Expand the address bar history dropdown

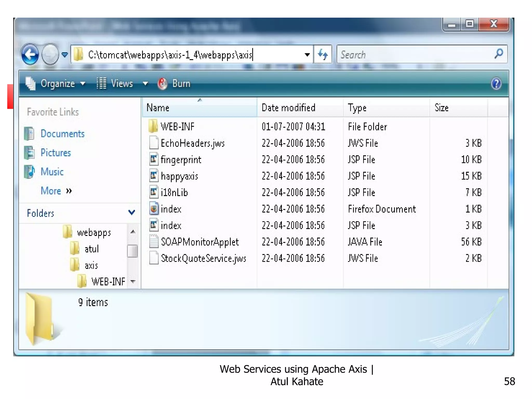click(307, 55)
